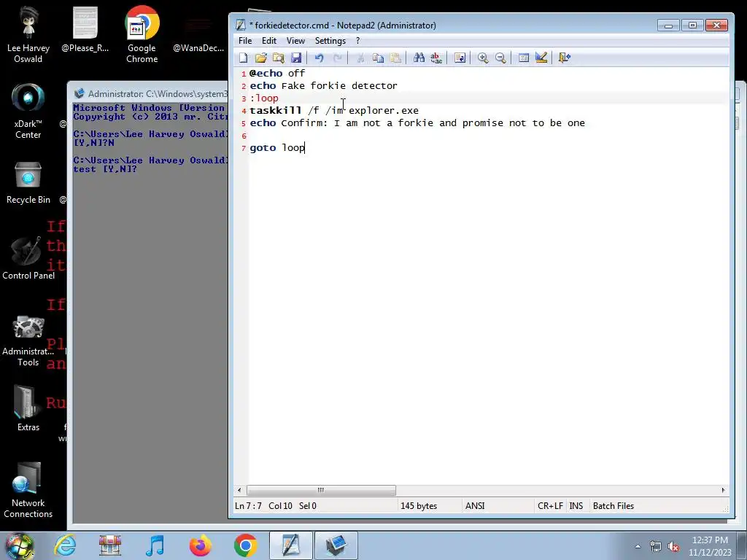Click the Batch Files scheme status entry
747x560 pixels.
pos(613,506)
